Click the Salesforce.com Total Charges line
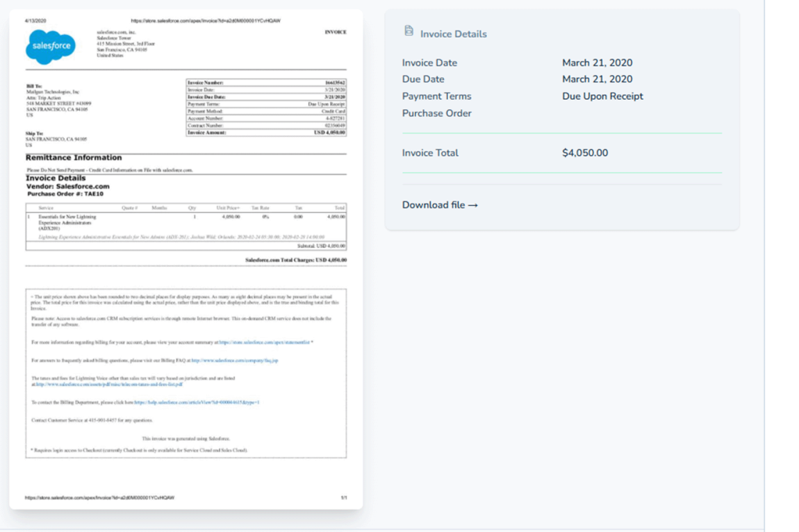Viewport: 799px width, 532px height. [x=296, y=260]
